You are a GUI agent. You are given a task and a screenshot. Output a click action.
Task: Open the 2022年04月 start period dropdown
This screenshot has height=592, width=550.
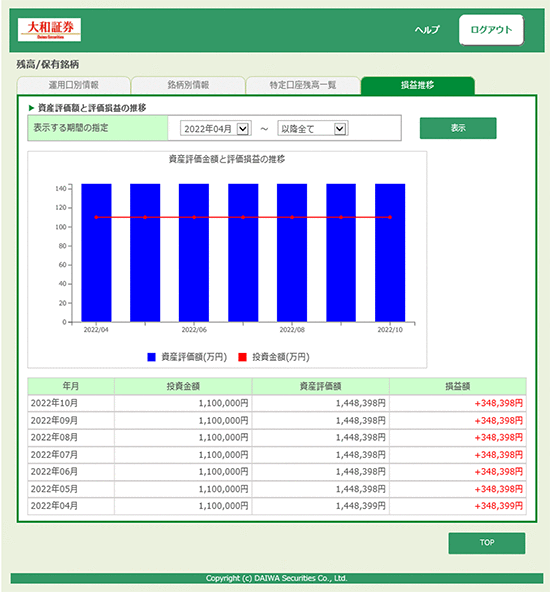[x=216, y=129]
